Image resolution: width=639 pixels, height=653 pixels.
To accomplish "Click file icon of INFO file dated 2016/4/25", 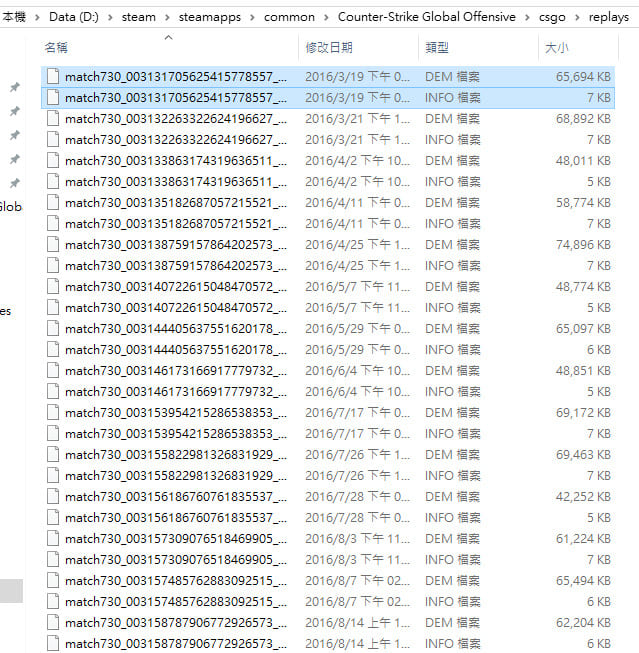I will tap(53, 266).
